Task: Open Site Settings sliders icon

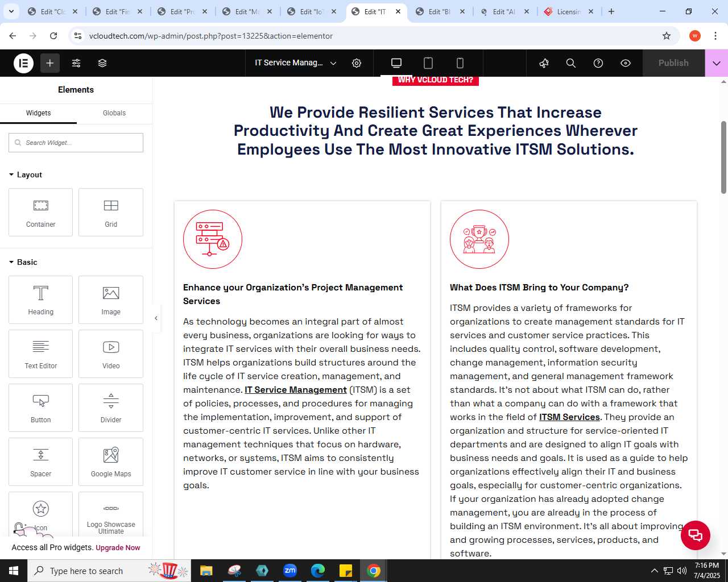Action: (x=76, y=63)
